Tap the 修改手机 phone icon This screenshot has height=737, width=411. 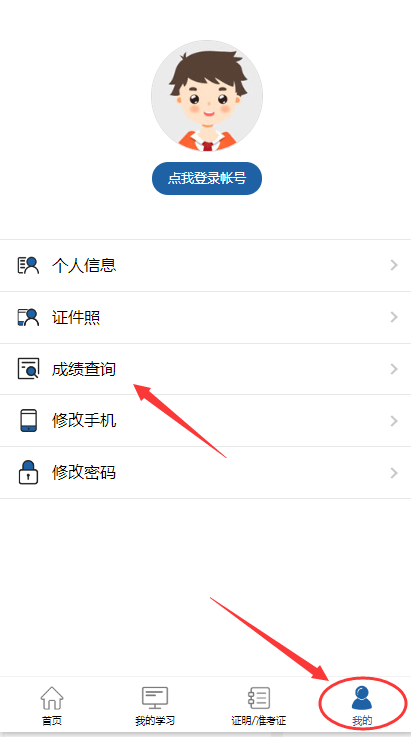(28, 421)
